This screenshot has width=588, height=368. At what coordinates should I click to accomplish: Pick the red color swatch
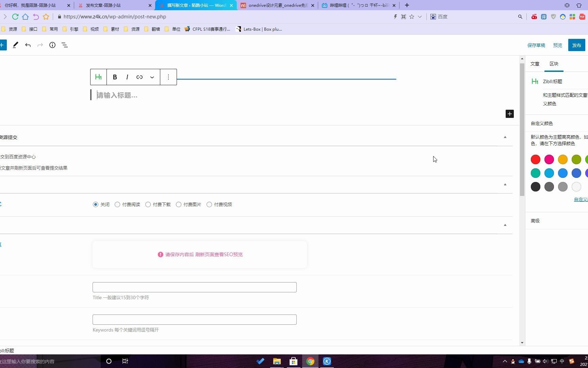click(536, 159)
